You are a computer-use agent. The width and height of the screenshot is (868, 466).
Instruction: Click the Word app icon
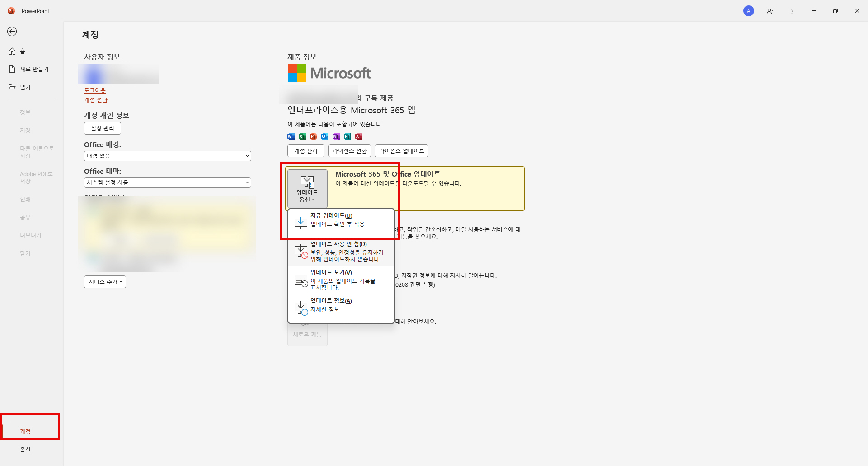click(x=291, y=136)
